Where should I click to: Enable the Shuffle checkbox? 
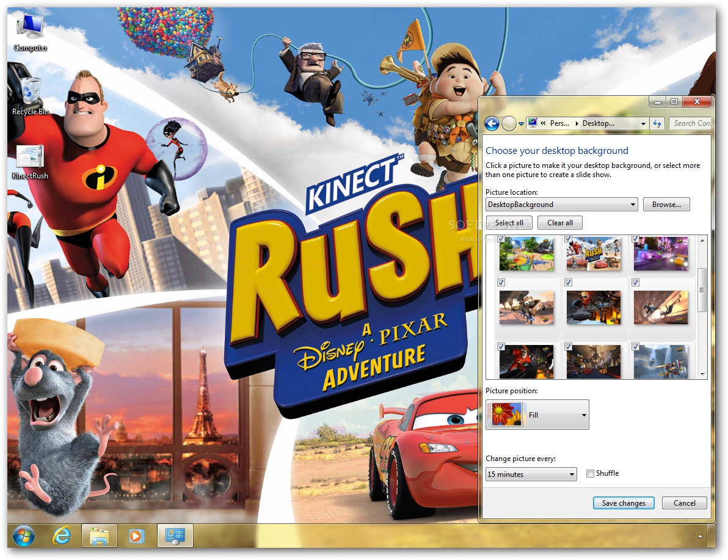[590, 474]
